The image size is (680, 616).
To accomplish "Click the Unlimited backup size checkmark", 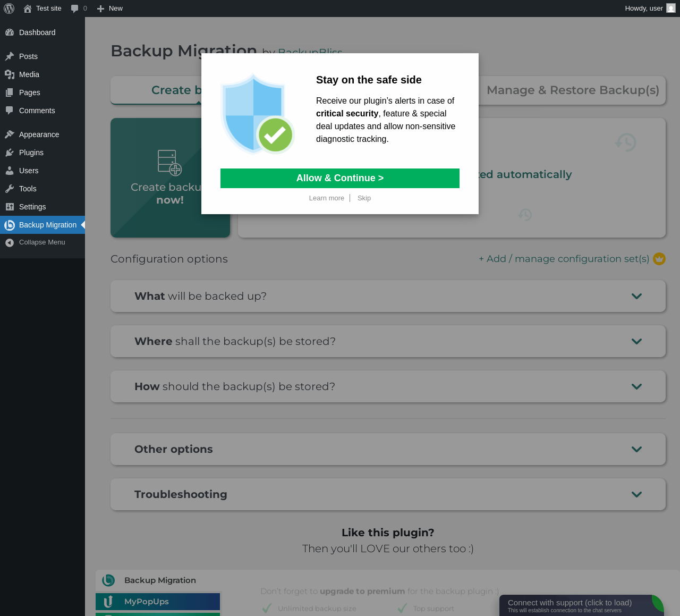I will [267, 608].
